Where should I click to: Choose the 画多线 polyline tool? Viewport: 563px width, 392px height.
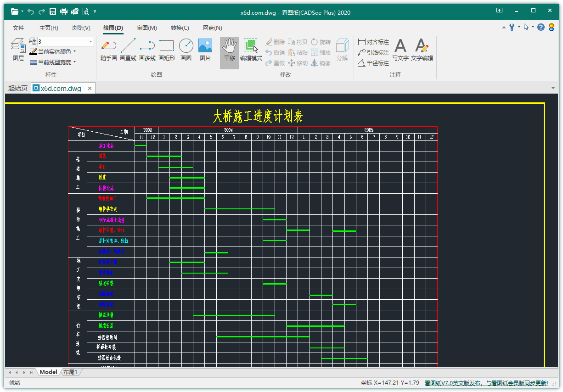coord(147,50)
